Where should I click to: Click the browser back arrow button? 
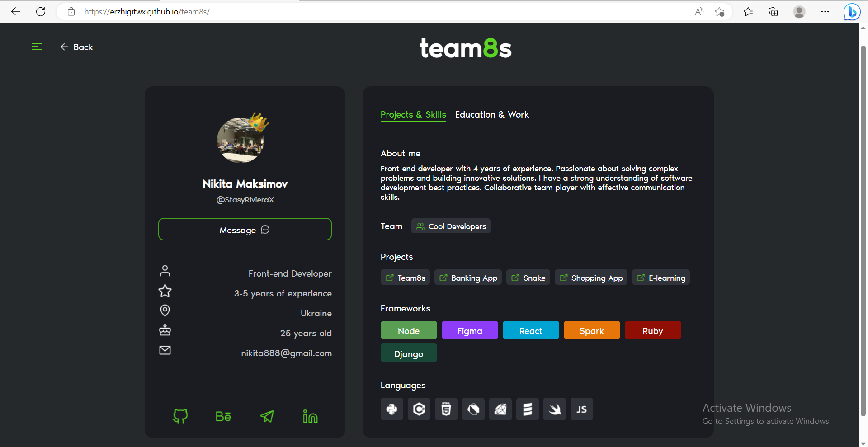tap(16, 12)
